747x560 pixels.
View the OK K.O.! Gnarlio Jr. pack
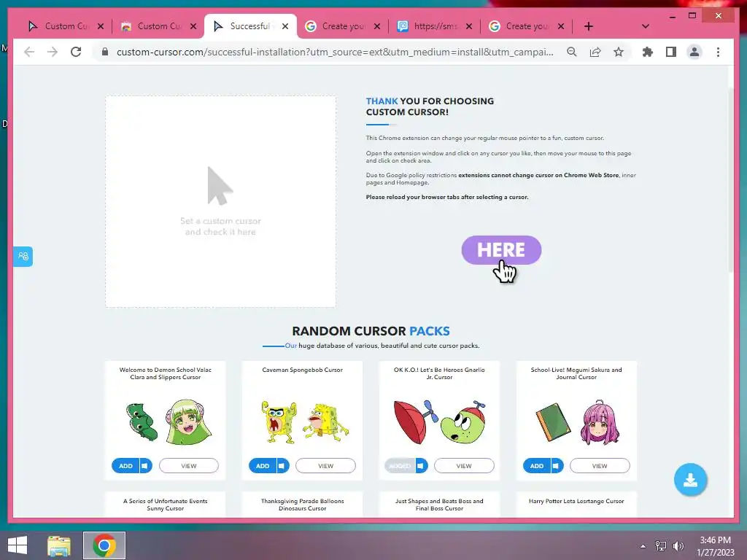(463, 466)
